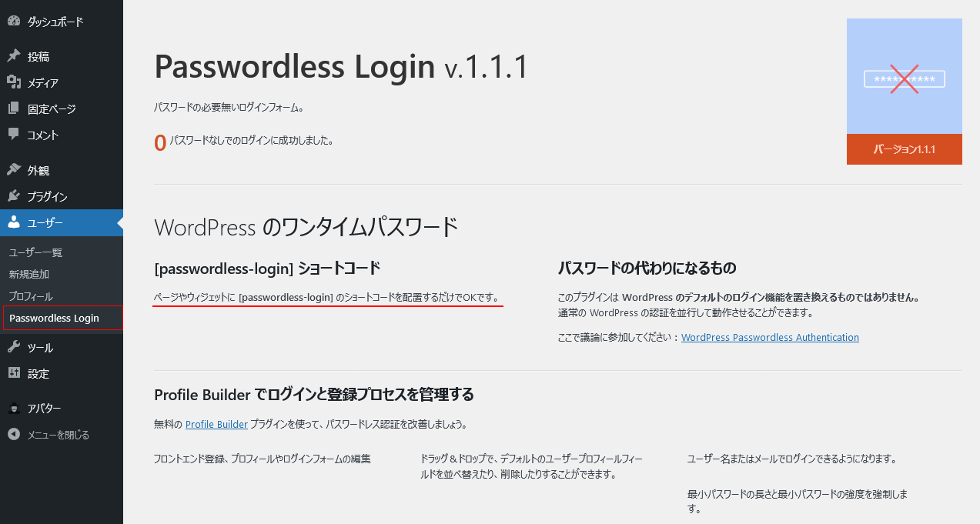The width and height of the screenshot is (980, 524).
Task: Click the Pages (固定ページ) icon
Action: 14,108
